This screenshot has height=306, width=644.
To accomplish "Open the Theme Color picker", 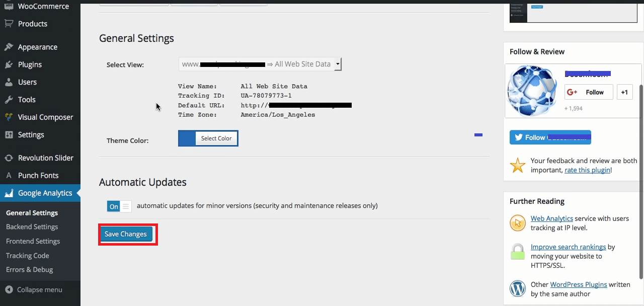I will (x=208, y=138).
